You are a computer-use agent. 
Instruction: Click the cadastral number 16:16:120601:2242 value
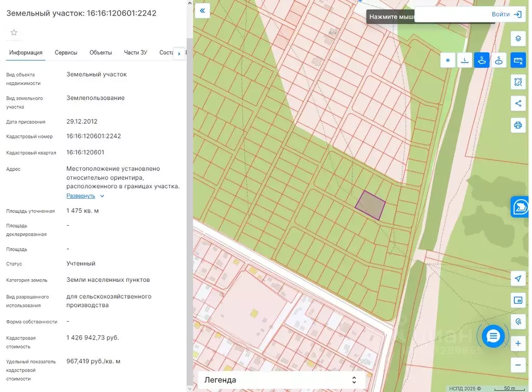click(x=94, y=136)
